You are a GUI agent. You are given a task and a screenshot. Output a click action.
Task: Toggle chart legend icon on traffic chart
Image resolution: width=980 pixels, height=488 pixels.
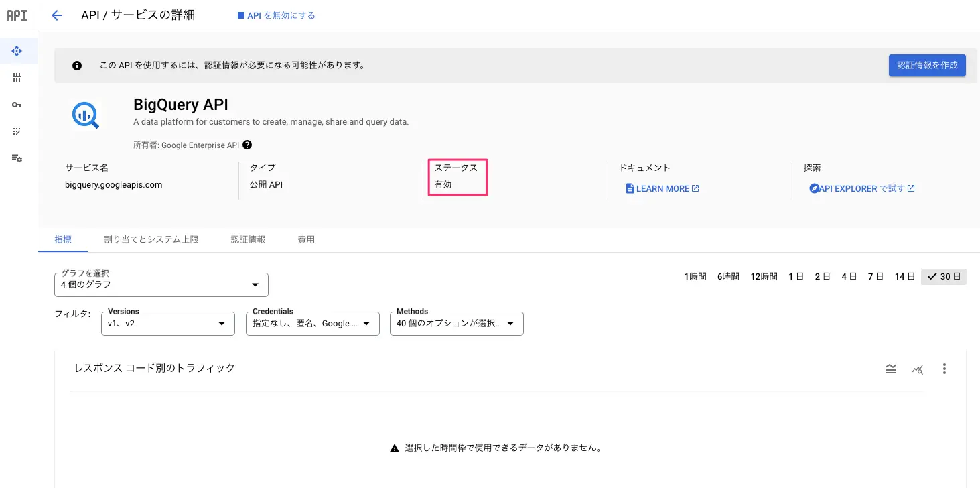[x=891, y=369]
